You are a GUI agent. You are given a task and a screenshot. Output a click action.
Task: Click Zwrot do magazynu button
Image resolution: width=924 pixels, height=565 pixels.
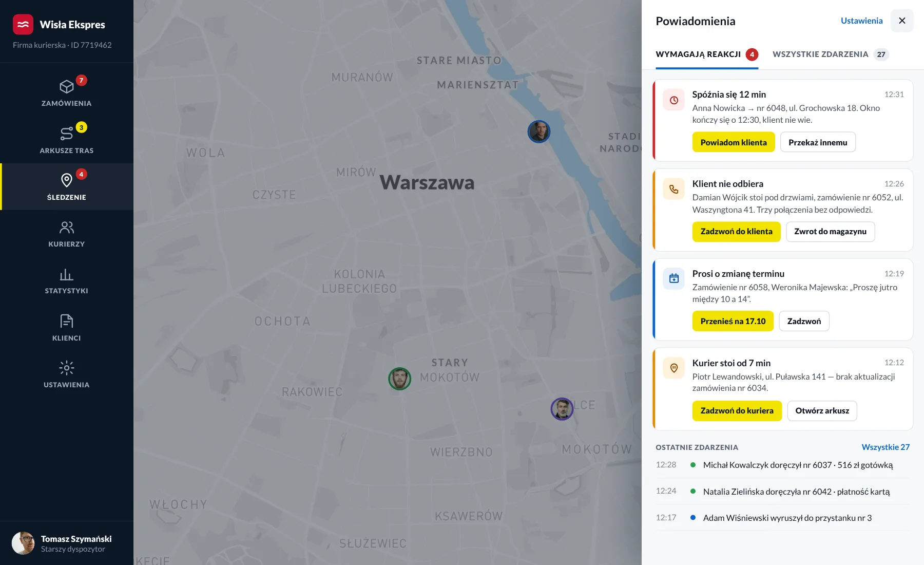tap(830, 232)
